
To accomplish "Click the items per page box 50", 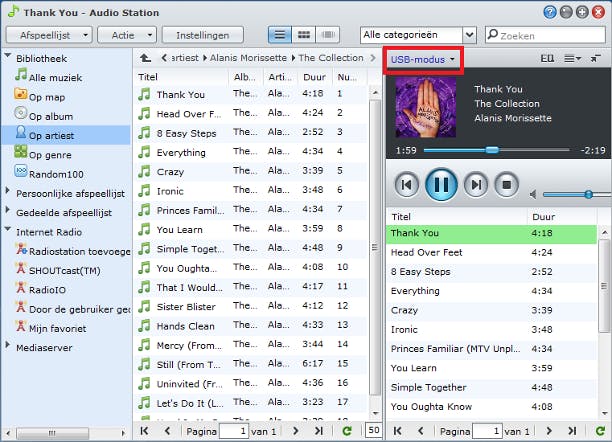I will pos(374,430).
